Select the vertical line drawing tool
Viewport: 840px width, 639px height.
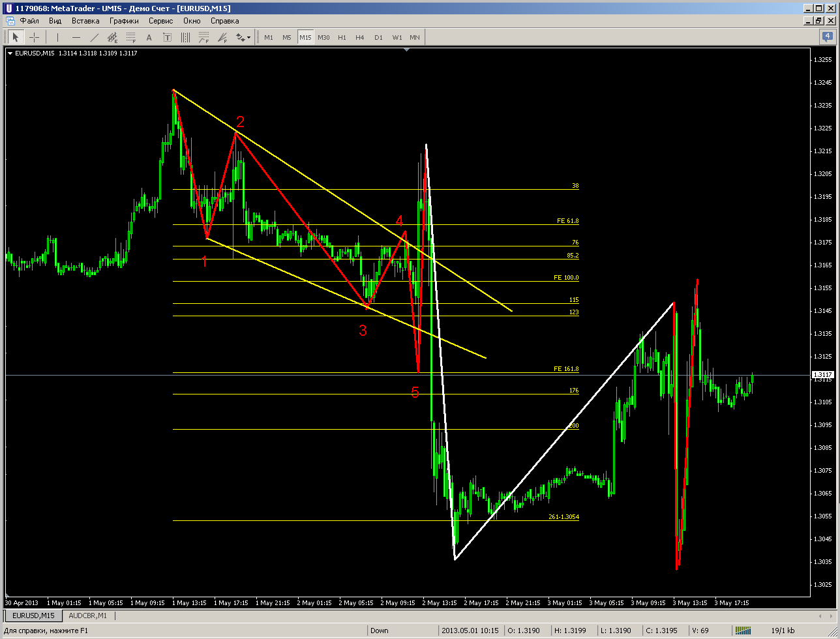[57, 37]
